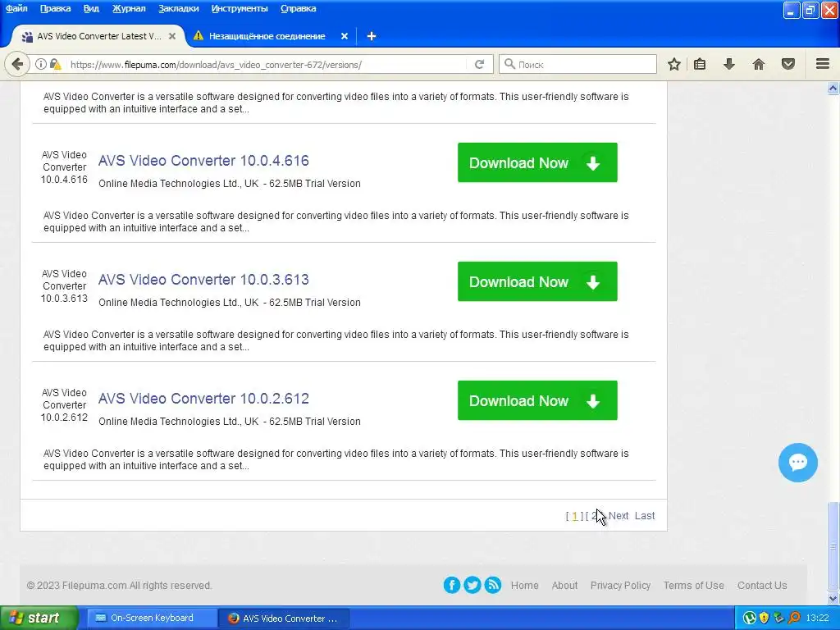Reload the page with the refresh icon

coord(479,64)
